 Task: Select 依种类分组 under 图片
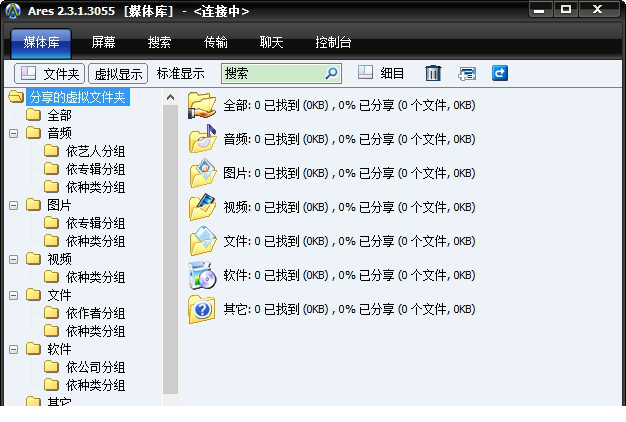point(95,241)
